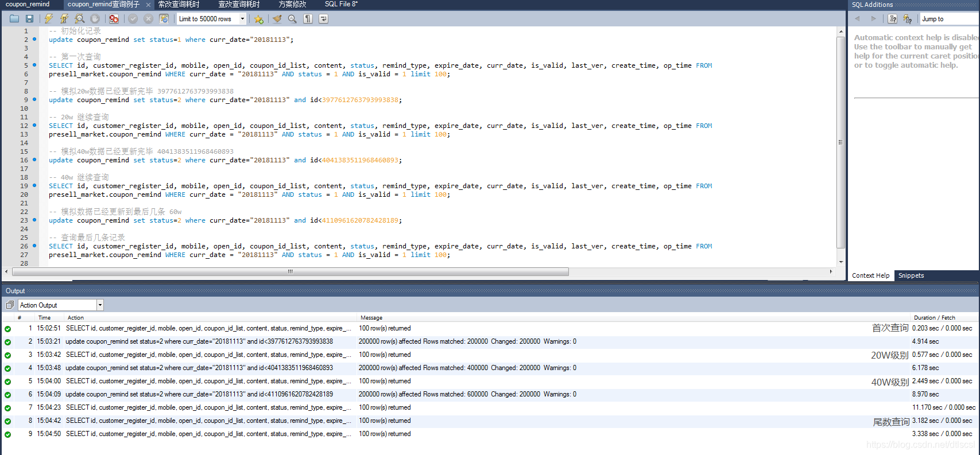Execute the statement under cursor (lightning with I-beam)

coord(64,19)
